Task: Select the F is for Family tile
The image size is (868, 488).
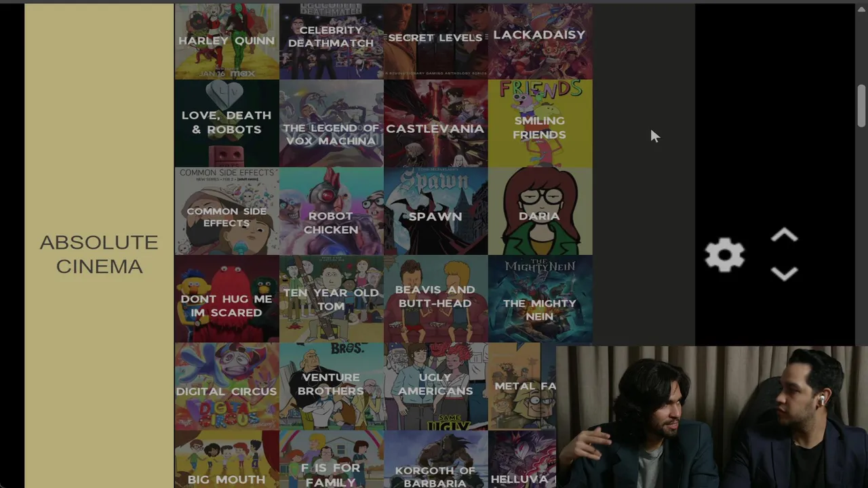Action: [331, 459]
